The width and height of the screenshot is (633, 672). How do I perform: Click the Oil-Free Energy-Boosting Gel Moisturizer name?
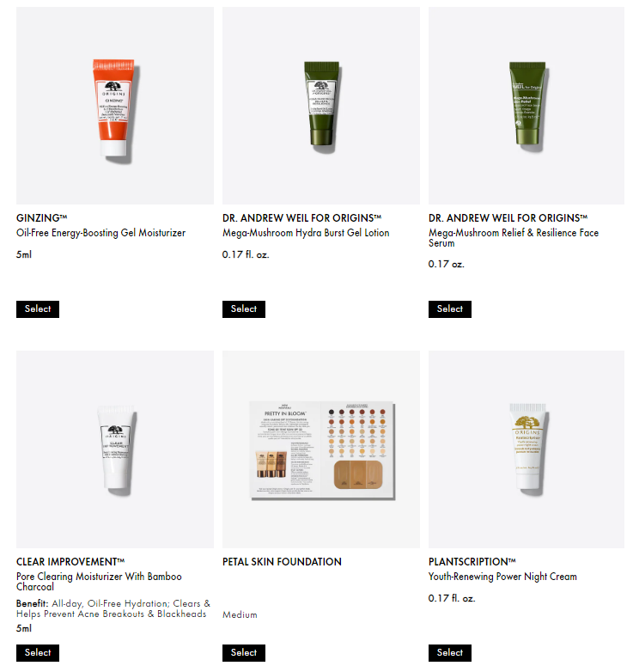(x=100, y=233)
